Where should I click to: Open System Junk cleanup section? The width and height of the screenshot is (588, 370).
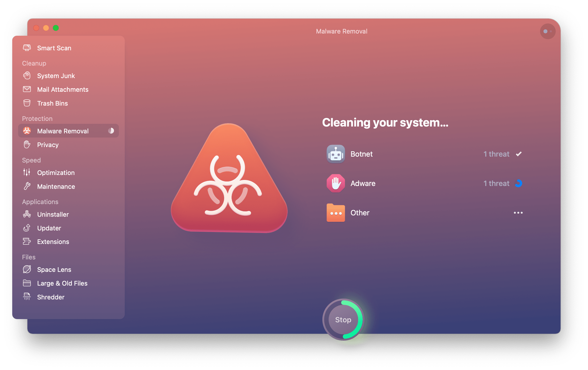[x=56, y=76]
